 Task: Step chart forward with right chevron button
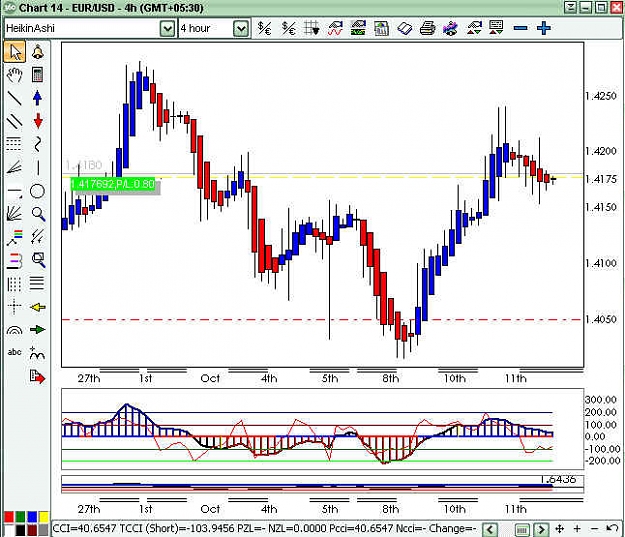tap(541, 529)
